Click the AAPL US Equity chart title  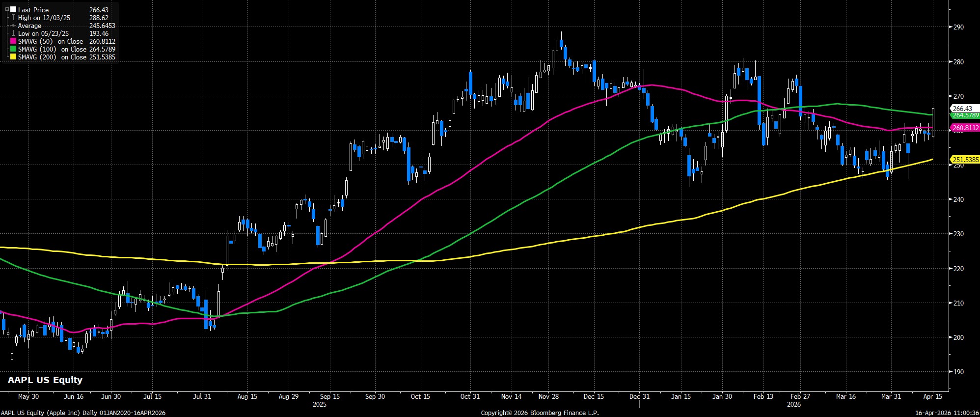[x=45, y=380]
